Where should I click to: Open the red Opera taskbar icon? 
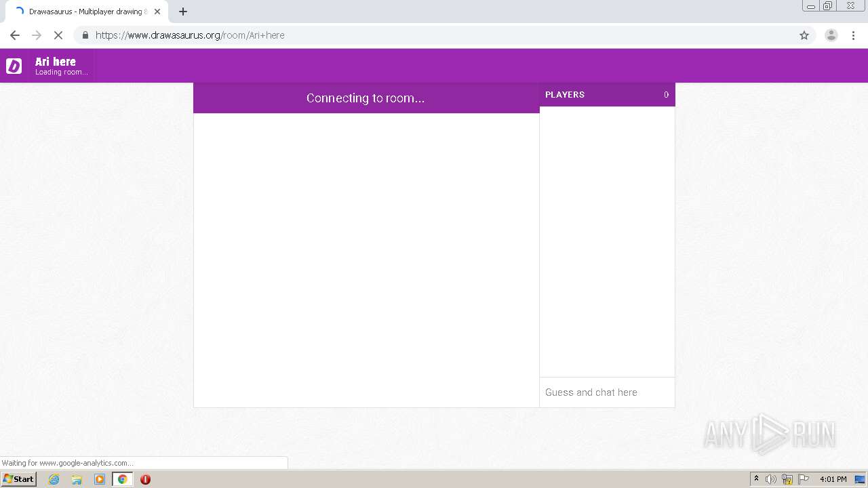[145, 479]
